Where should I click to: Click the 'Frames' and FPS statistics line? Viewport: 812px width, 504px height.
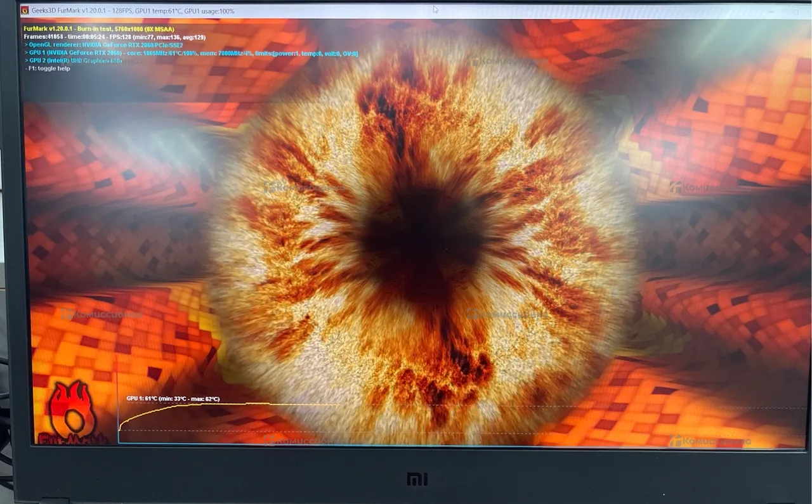click(x=114, y=37)
